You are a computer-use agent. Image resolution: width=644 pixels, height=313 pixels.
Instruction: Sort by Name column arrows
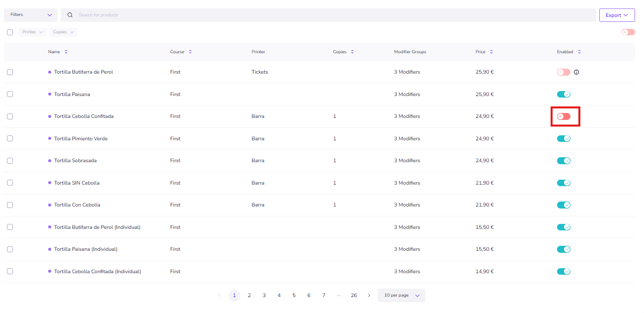click(66, 52)
